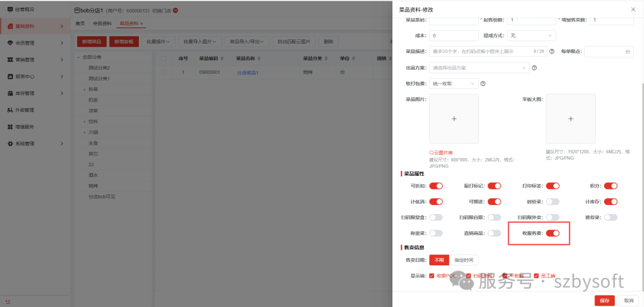The image size is (644, 307).
Task: Click the 成本 input field
Action: coord(454,36)
